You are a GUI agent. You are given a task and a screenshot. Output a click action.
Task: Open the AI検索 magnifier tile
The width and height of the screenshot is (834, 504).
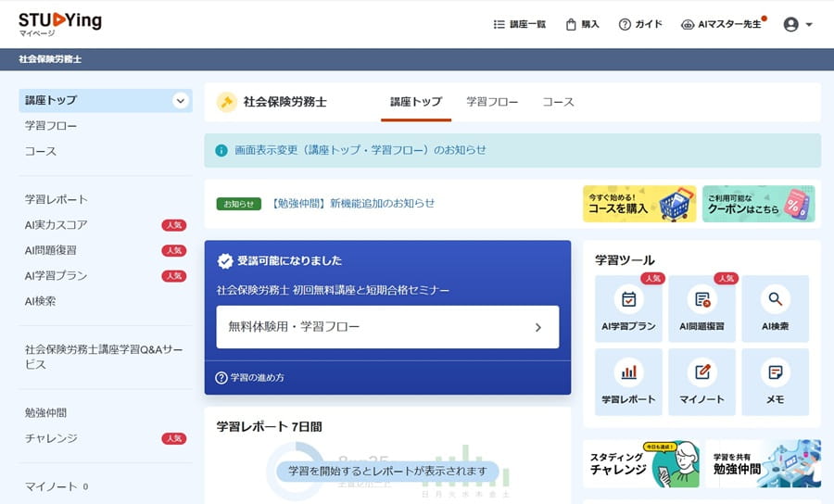point(775,309)
